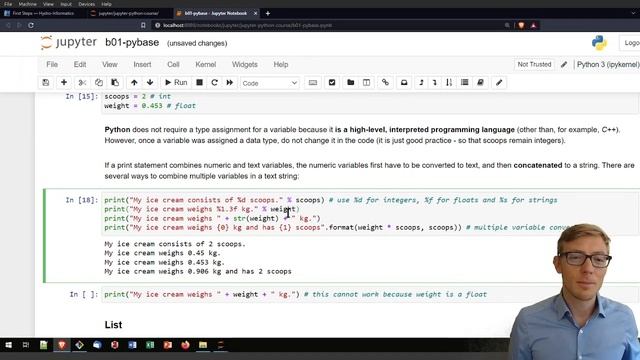This screenshot has width=640, height=360.
Task: Restart kernel and run all with fast-forward icon
Action: (x=230, y=82)
